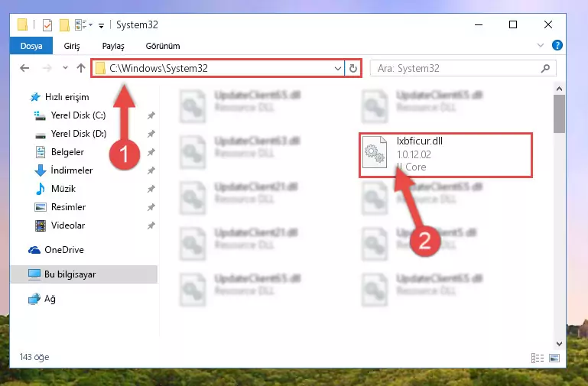
Task: Click the scrollbar down arrow
Action: coord(559,343)
